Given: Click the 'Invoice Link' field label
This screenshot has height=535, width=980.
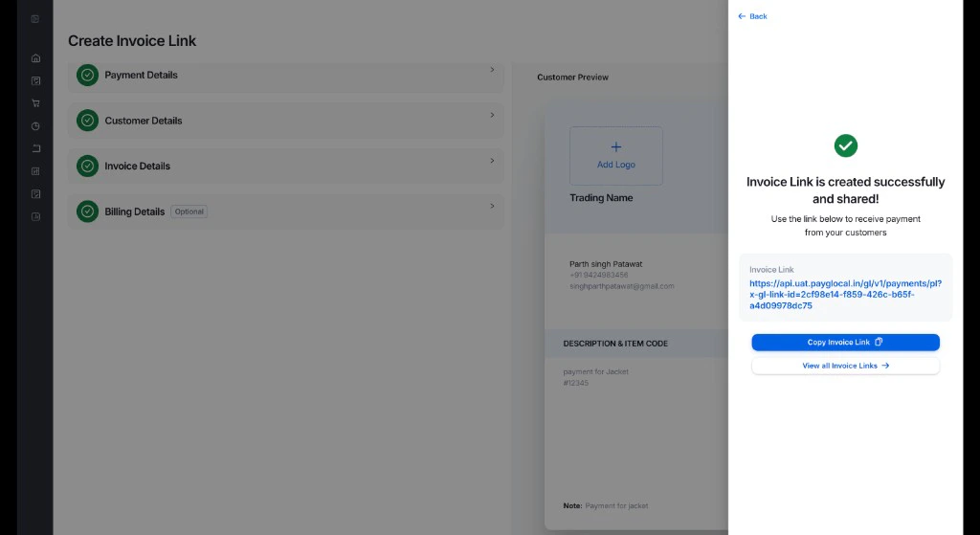Looking at the screenshot, I should coord(771,270).
